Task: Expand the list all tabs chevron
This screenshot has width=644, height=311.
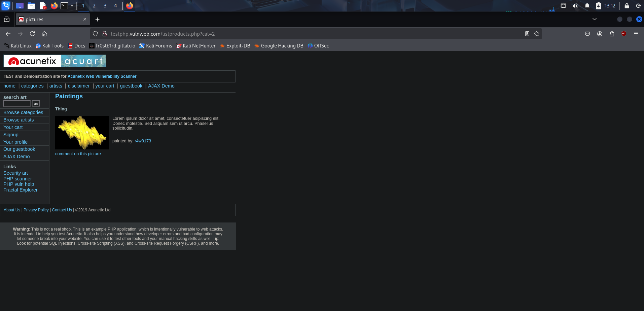Action: pos(595,19)
